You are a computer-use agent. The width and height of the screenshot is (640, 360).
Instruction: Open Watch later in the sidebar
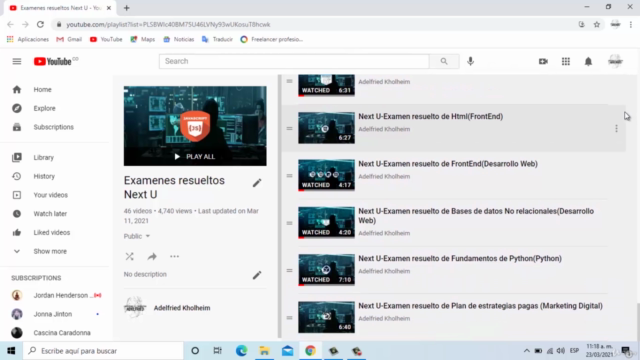point(50,214)
